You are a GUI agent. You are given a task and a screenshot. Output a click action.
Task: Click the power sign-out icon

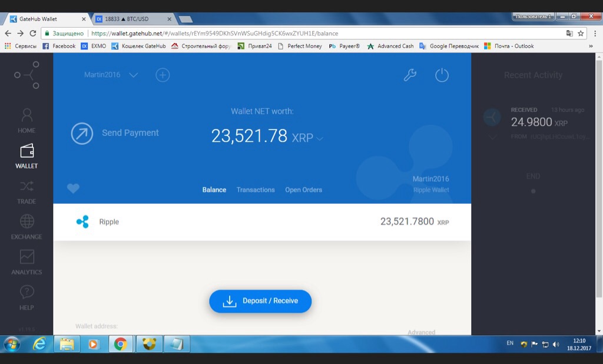[442, 75]
